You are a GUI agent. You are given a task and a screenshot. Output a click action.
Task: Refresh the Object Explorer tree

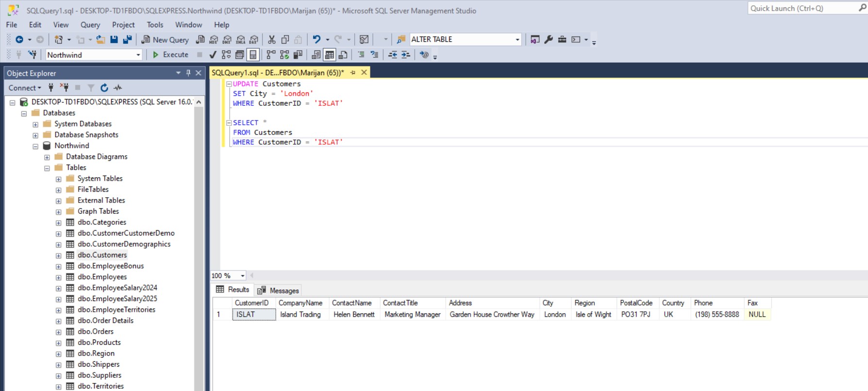pos(104,87)
